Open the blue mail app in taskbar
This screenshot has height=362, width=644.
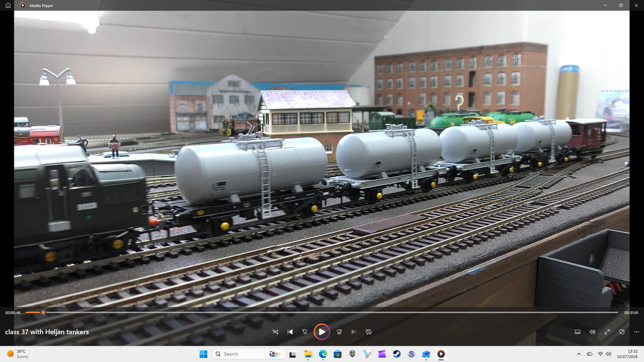(426, 354)
